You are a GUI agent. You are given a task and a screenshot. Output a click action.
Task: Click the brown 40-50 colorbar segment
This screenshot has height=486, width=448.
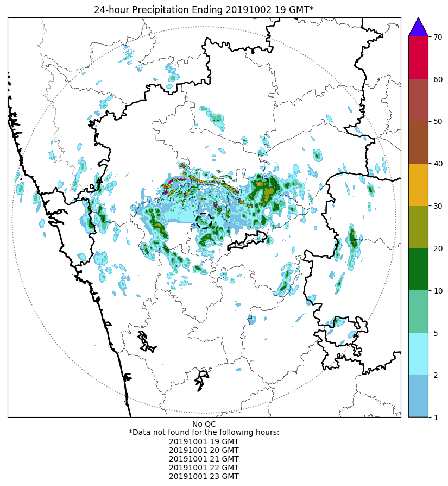(x=418, y=142)
